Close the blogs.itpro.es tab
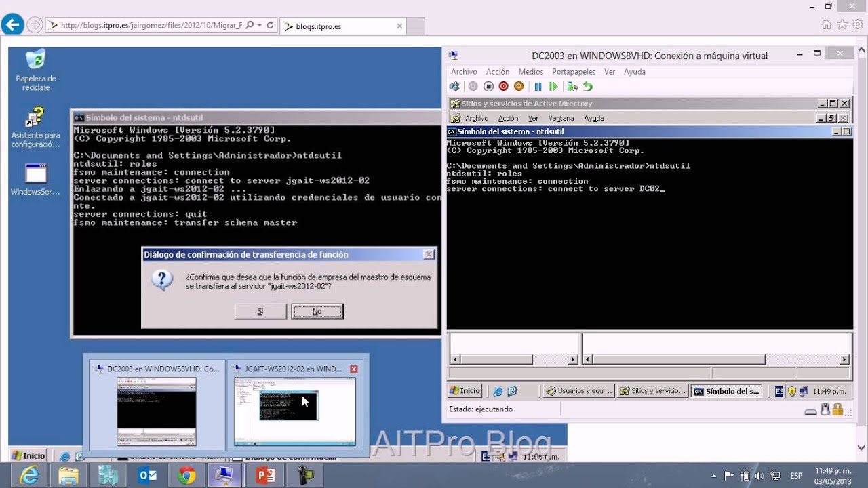 (x=399, y=26)
